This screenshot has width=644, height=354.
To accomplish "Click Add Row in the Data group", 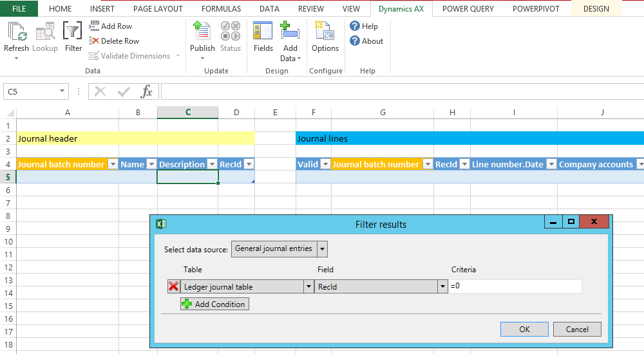I will pyautogui.click(x=111, y=26).
